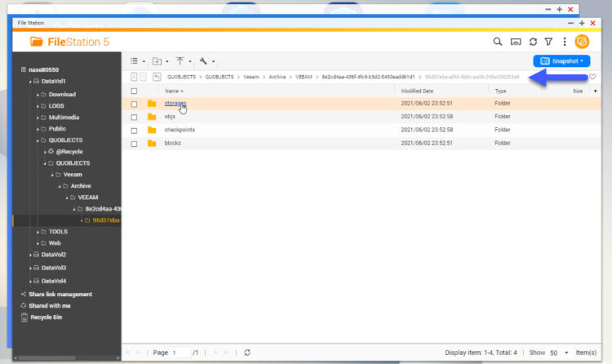Viewport: 612px width, 364px height.
Task: Open the Snapshot dropdown button
Action: [x=561, y=61]
